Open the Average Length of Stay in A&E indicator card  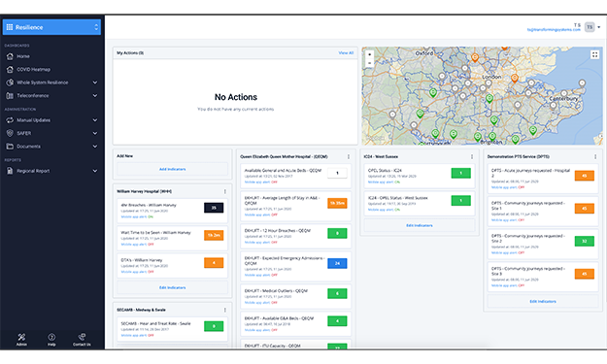tap(296, 206)
